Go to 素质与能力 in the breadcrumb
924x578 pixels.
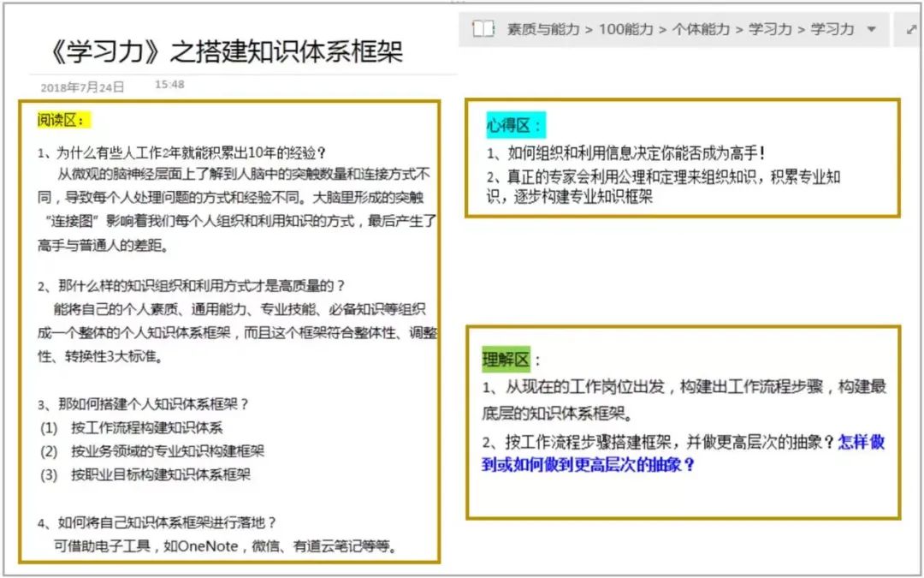pos(543,29)
